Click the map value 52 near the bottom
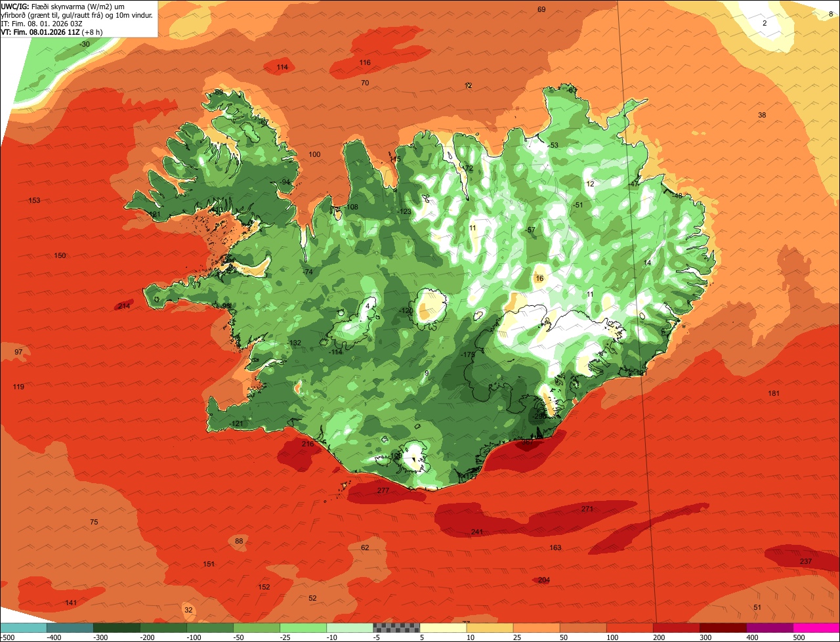840x642 pixels. [312, 599]
